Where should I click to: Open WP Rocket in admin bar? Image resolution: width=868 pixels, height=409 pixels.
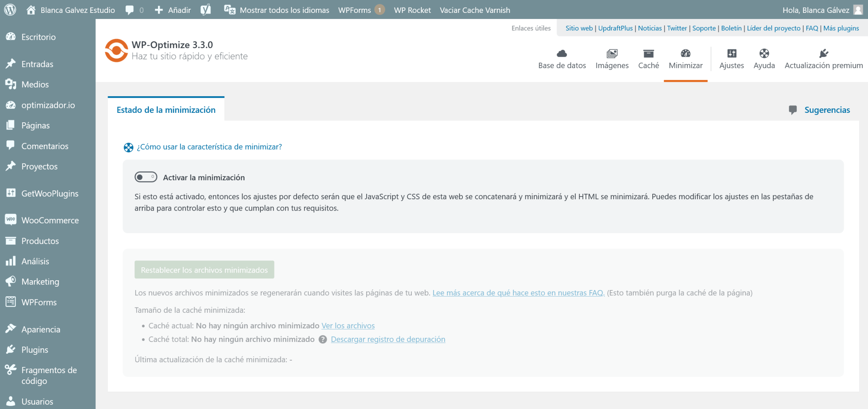pyautogui.click(x=412, y=10)
